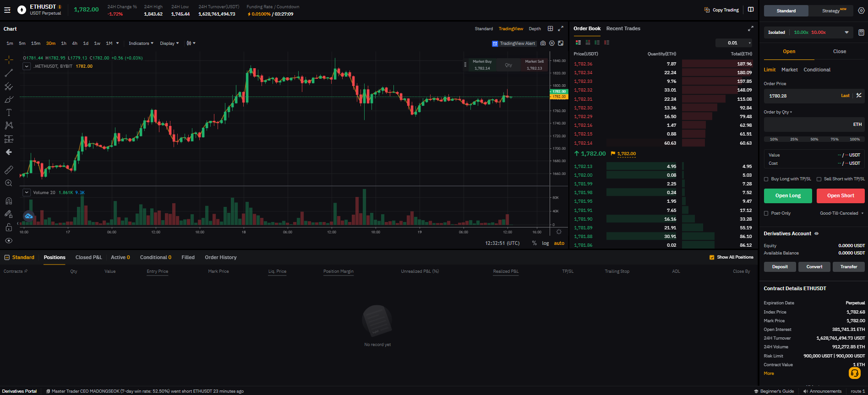Viewport: 868px width, 395px height.
Task: Click the Order Price input field
Action: point(802,96)
